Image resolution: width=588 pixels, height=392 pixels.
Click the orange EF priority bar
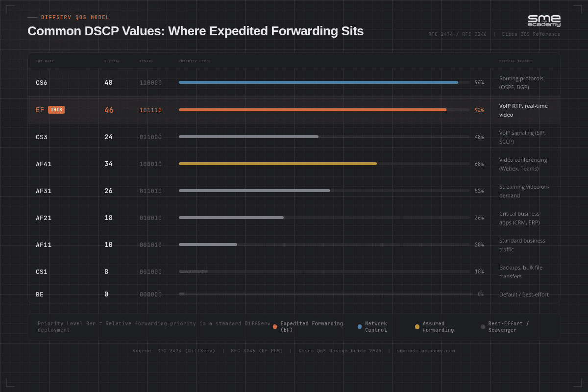pyautogui.click(x=313, y=110)
